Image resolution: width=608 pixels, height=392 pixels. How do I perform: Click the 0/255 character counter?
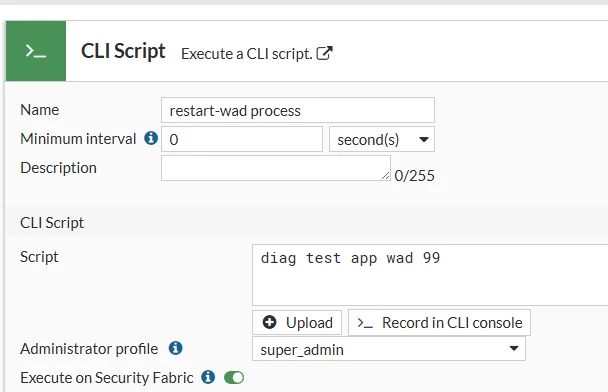(x=415, y=176)
